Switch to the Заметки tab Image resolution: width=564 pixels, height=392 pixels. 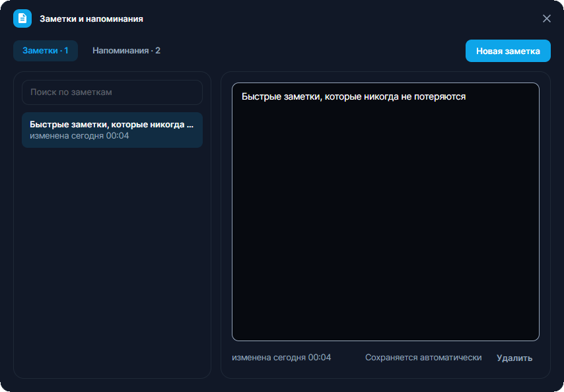pos(46,51)
